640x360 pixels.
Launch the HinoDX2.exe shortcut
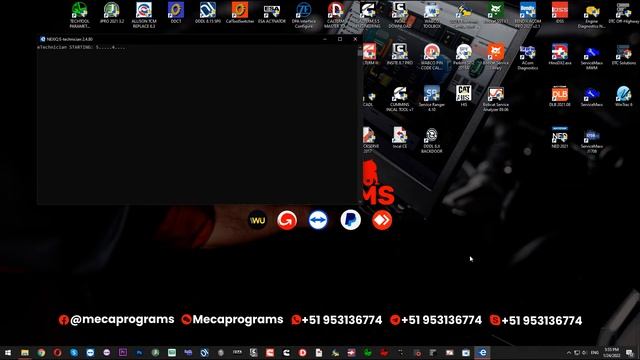[x=560, y=55]
